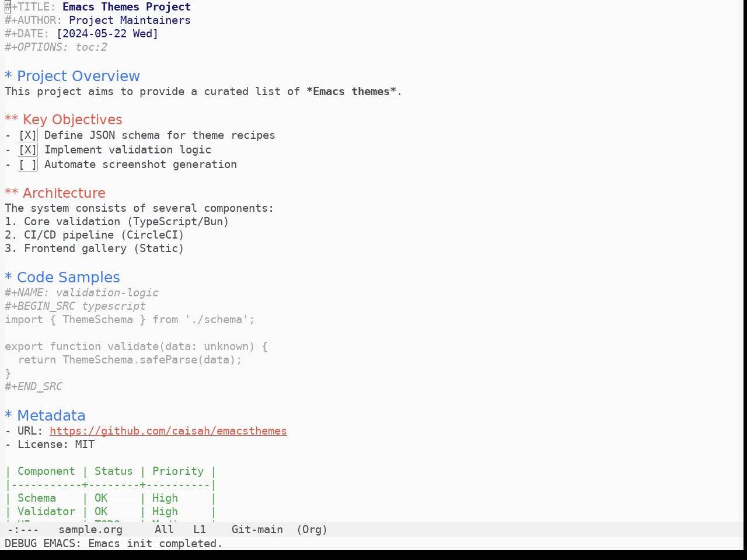Click the table separator row of dashes
Viewport: 747px width, 560px height.
point(110,485)
